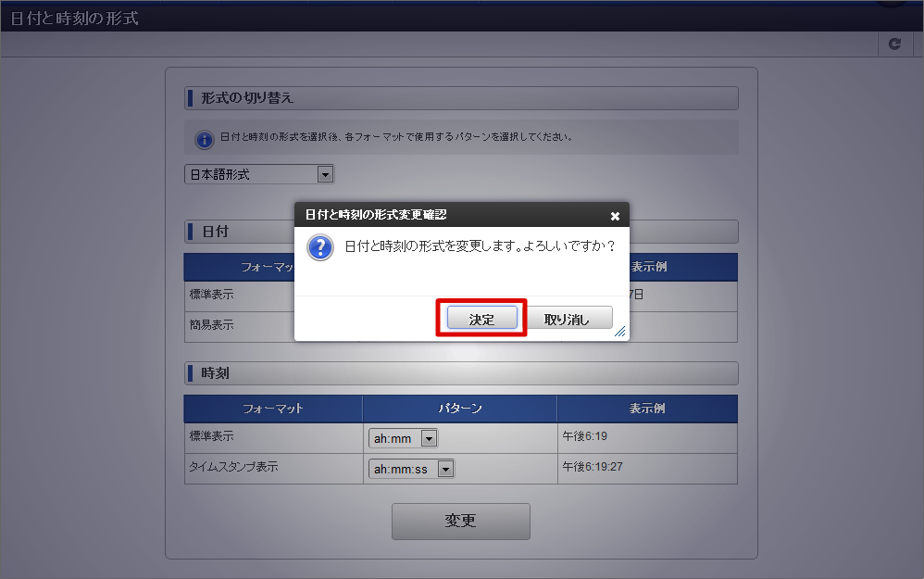This screenshot has height=579, width=924.
Task: Expand the ah:mm time pattern dropdown
Action: point(403,438)
